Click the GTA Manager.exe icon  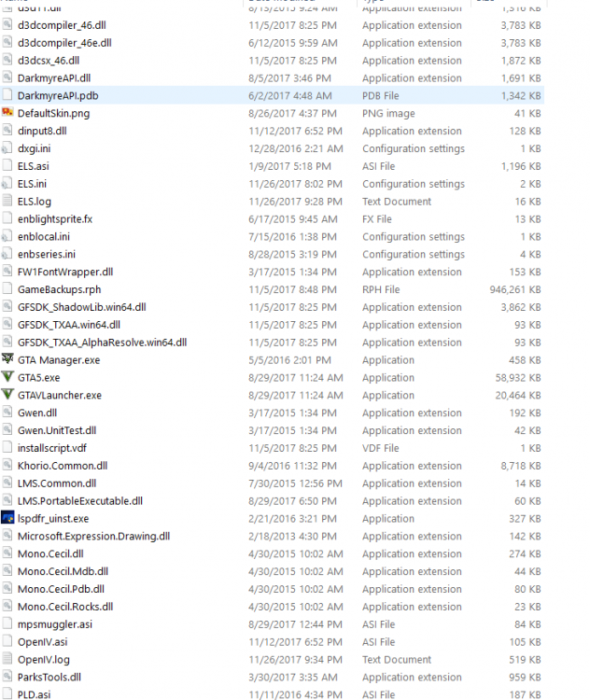(x=7, y=359)
